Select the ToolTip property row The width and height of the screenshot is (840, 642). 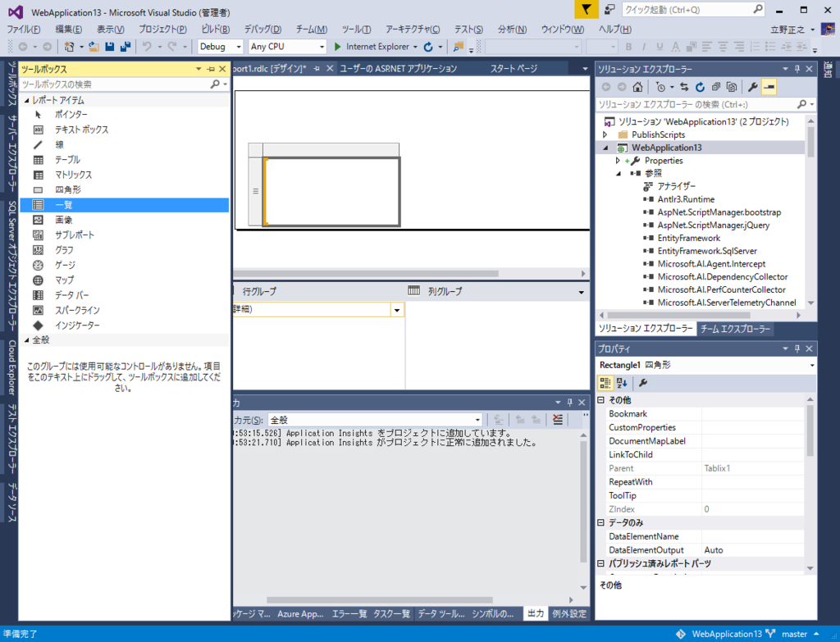[x=706, y=496]
